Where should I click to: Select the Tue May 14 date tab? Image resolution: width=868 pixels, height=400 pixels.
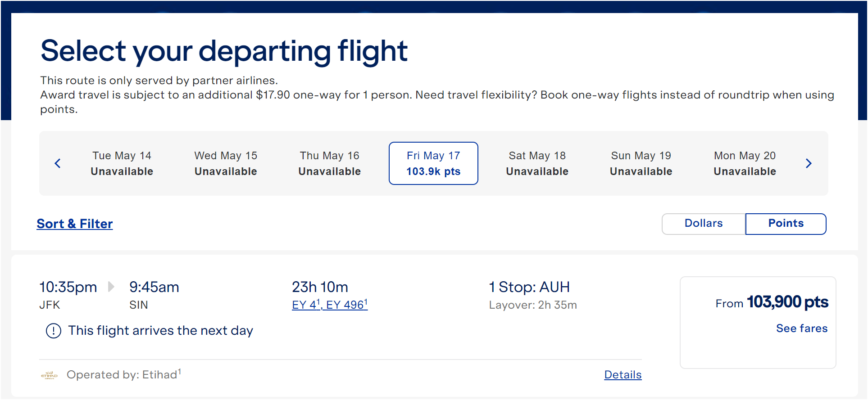121,163
